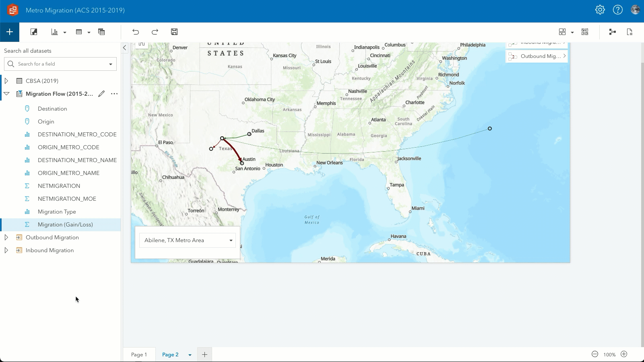Viewport: 644px width, 362px height.
Task: Open the field search dropdown arrow
Action: coord(111,64)
